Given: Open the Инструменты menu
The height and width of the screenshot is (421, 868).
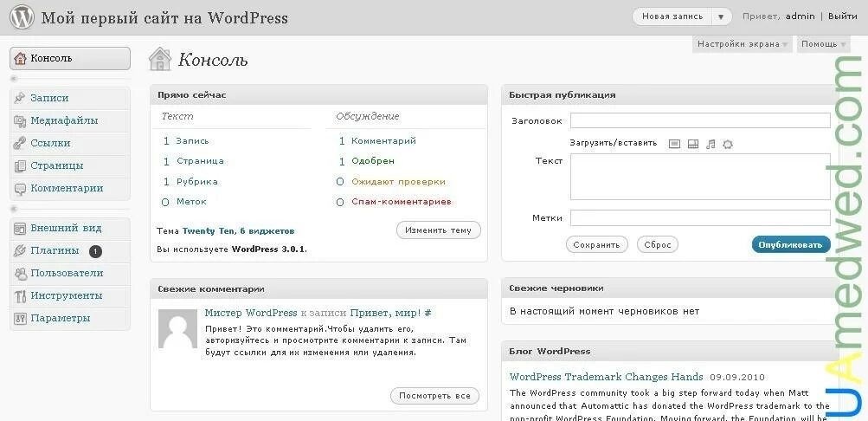Looking at the screenshot, I should tap(70, 295).
